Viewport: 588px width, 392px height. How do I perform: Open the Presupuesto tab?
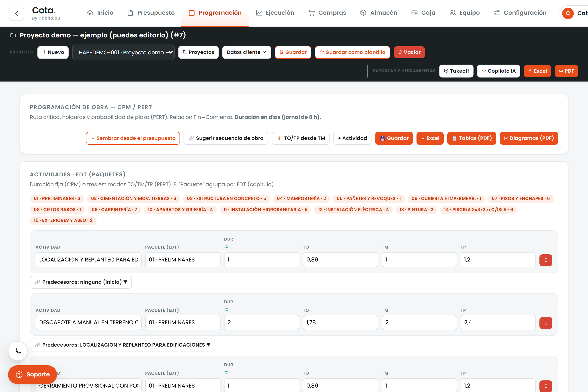tap(151, 13)
